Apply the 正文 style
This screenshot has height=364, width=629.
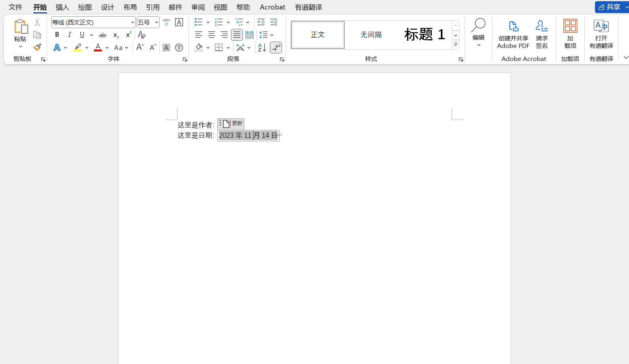coord(318,35)
